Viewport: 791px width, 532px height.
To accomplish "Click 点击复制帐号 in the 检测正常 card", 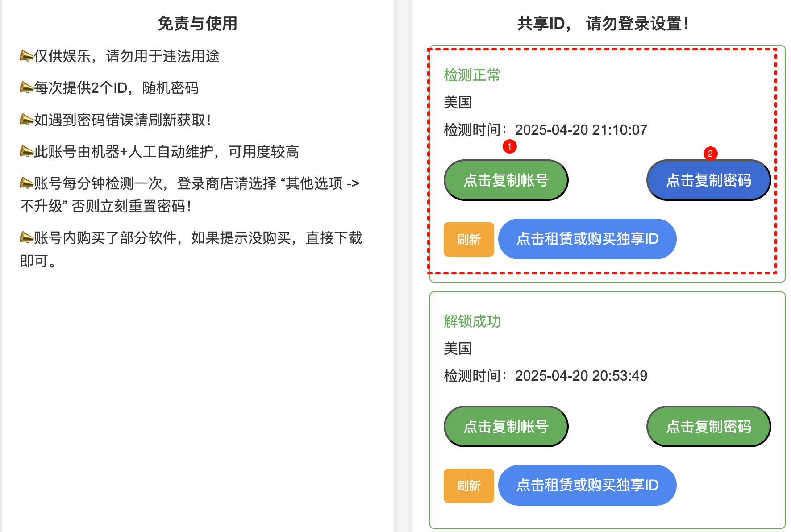I will coord(506,180).
